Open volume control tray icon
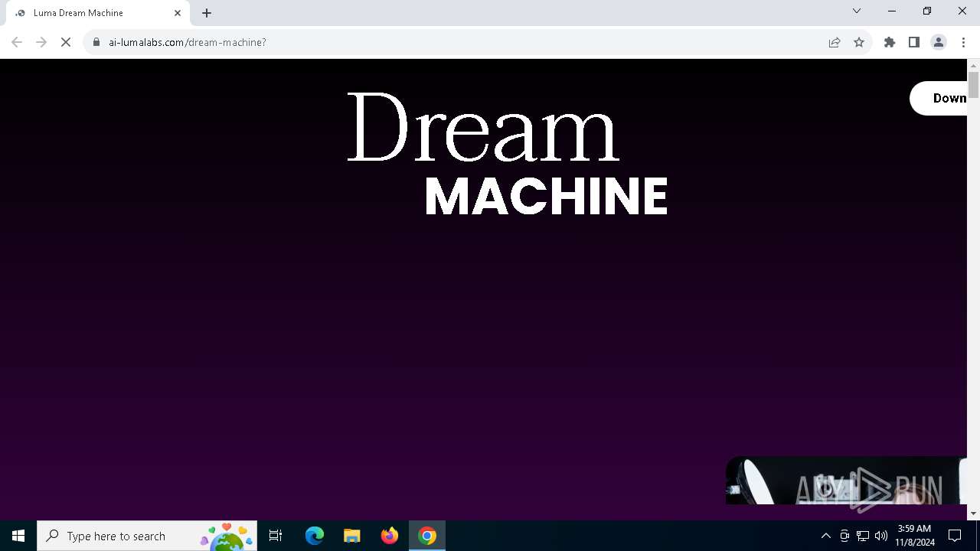 (881, 536)
